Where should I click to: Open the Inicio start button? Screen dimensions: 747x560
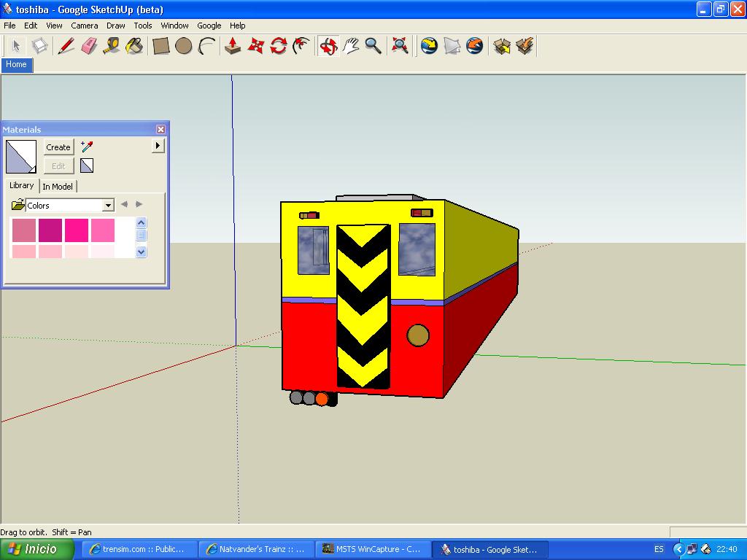pos(38,549)
